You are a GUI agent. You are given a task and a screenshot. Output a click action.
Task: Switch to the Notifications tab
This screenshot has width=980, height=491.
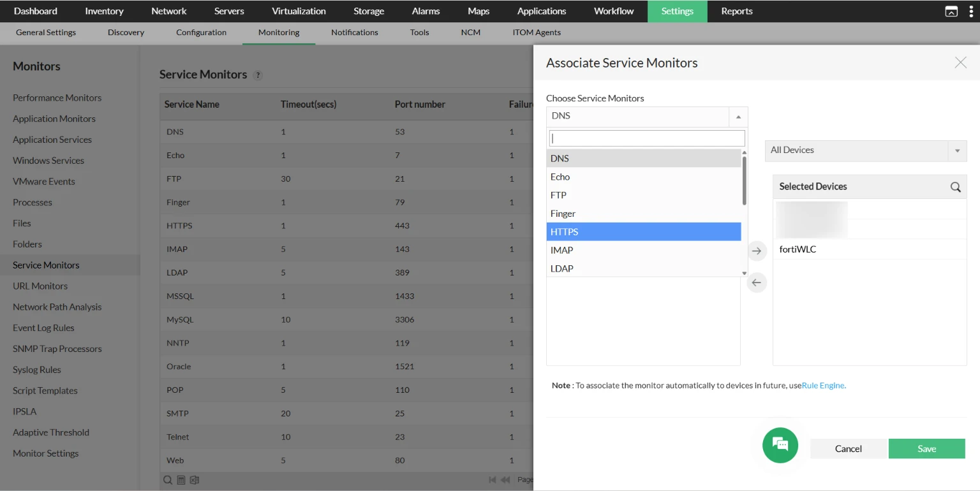click(355, 33)
